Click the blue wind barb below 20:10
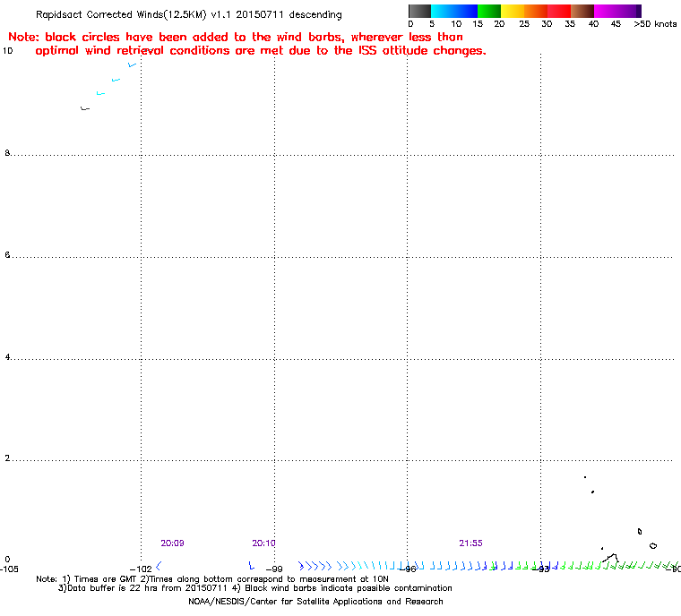Screen dimensions: 681x616 (251, 566)
